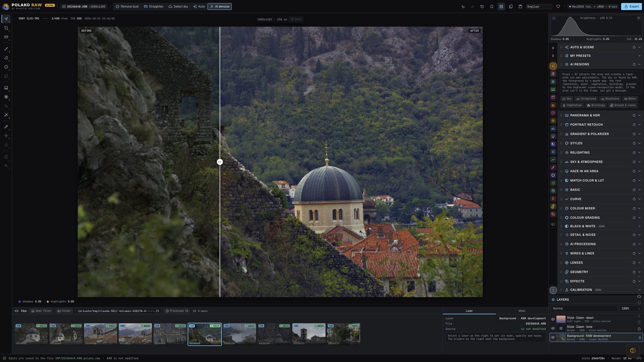Hide the Style Dawn tone layer
This screenshot has height=362, width=644.
pos(553,328)
